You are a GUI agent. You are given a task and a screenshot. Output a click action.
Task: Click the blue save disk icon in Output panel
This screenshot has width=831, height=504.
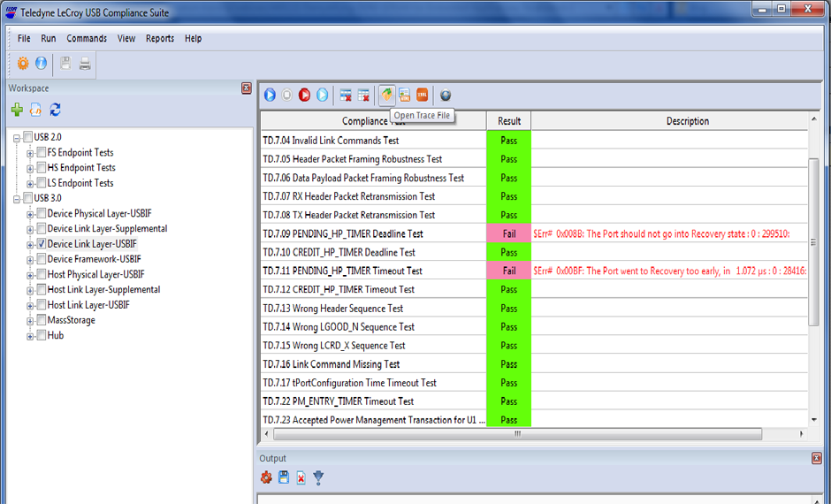(284, 477)
